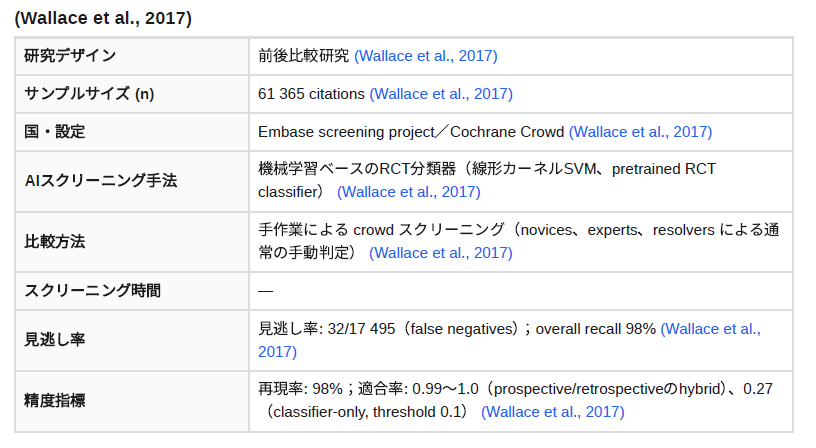
Task: Follow the Wallace citation link after Cochrane Crowd
Action: click(x=640, y=132)
